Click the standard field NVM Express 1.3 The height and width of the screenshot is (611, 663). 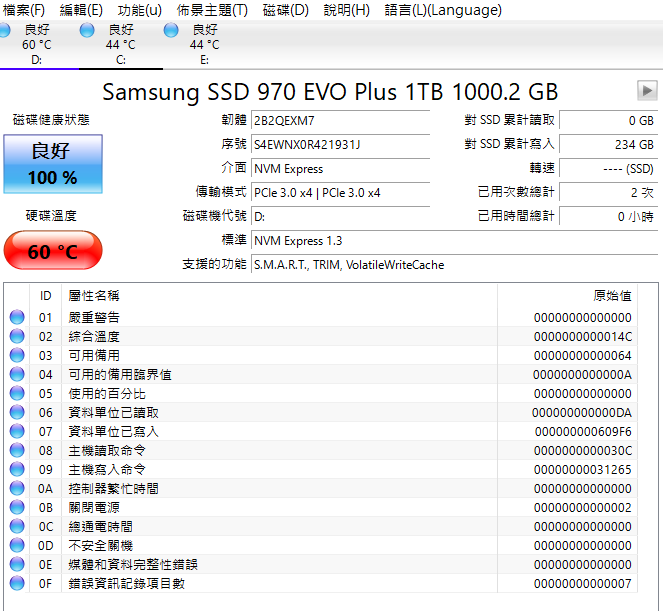(455, 241)
